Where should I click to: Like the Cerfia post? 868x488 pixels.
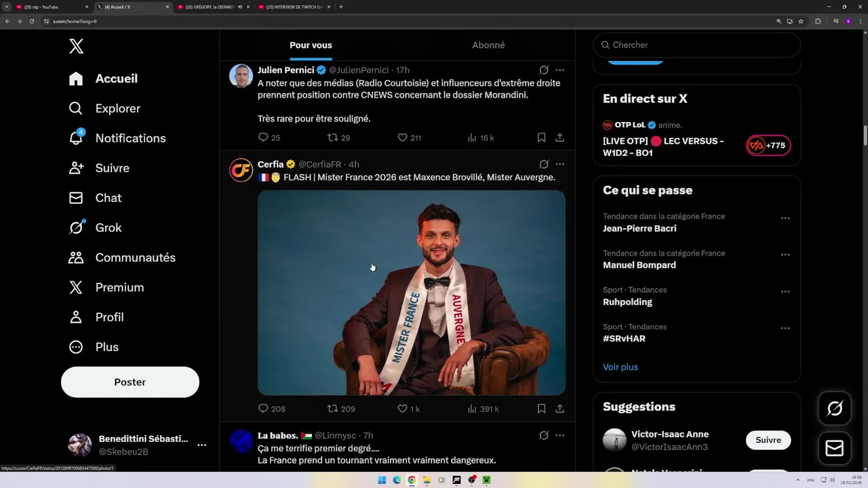coord(408,409)
